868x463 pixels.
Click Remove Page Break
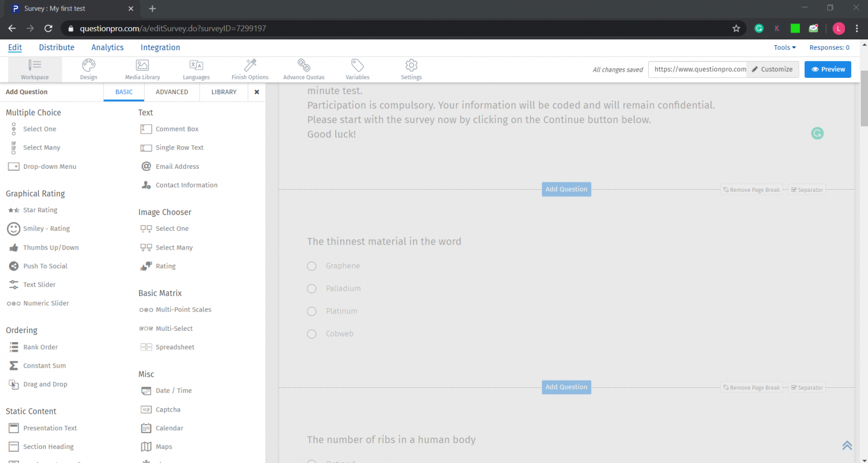pyautogui.click(x=752, y=190)
